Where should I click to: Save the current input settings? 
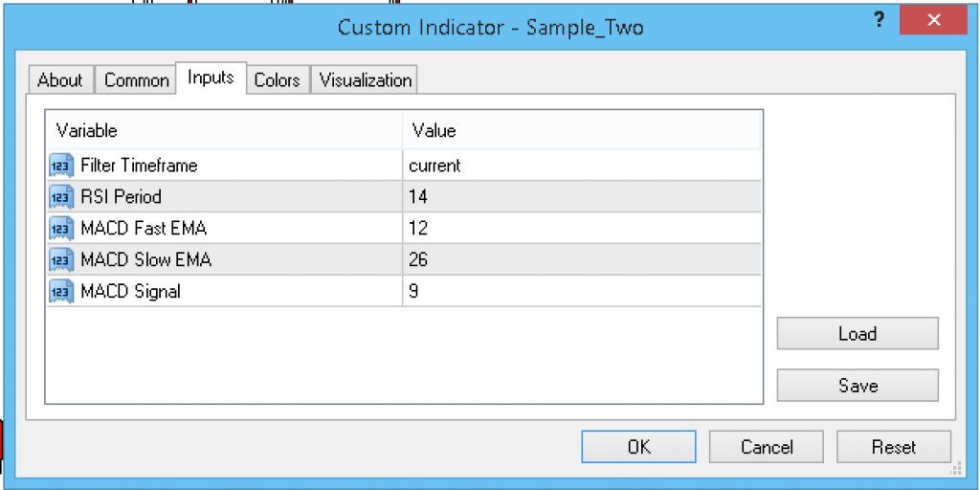[x=857, y=386]
